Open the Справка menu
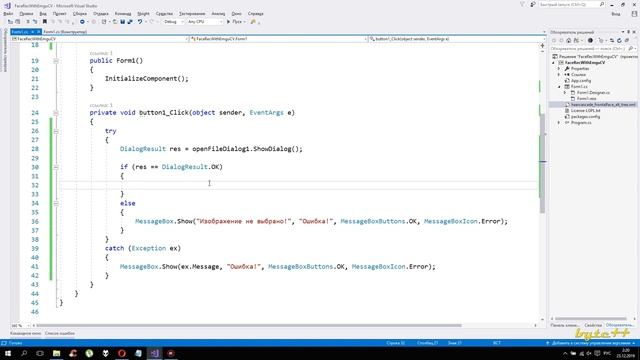Screen dimensions: 640x360 256,13
